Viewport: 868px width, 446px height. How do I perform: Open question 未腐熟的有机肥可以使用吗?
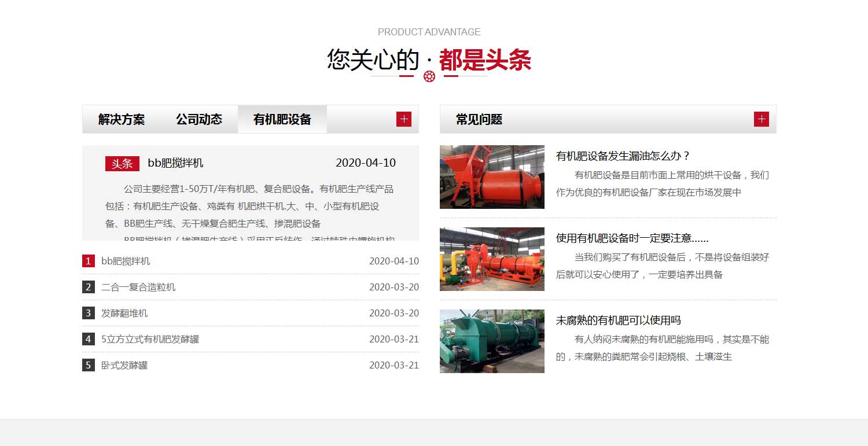pyautogui.click(x=619, y=320)
